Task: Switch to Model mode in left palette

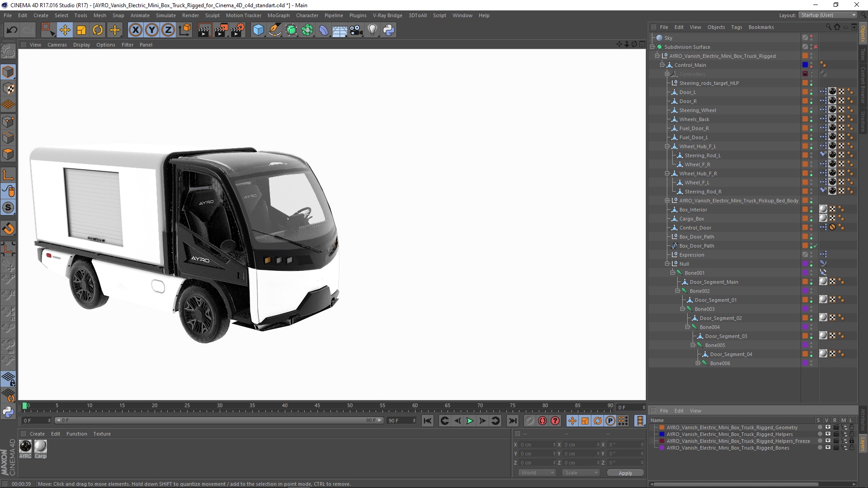Action: (x=8, y=72)
